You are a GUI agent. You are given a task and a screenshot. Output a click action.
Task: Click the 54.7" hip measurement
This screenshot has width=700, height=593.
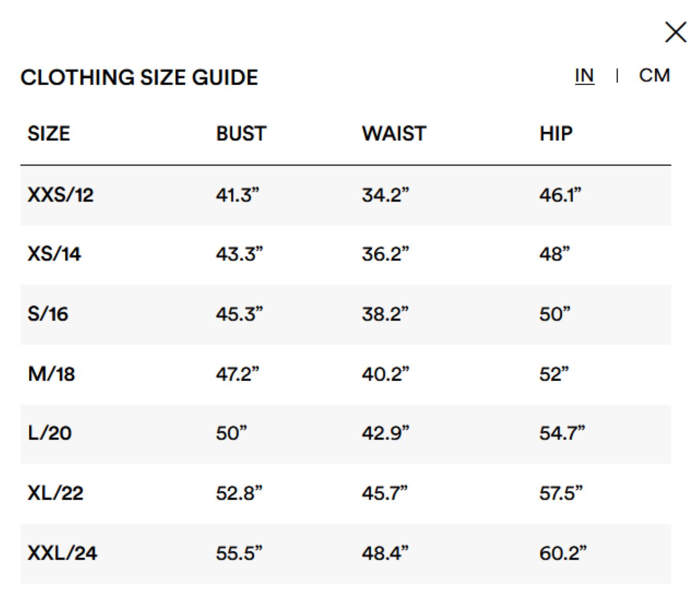point(562,433)
